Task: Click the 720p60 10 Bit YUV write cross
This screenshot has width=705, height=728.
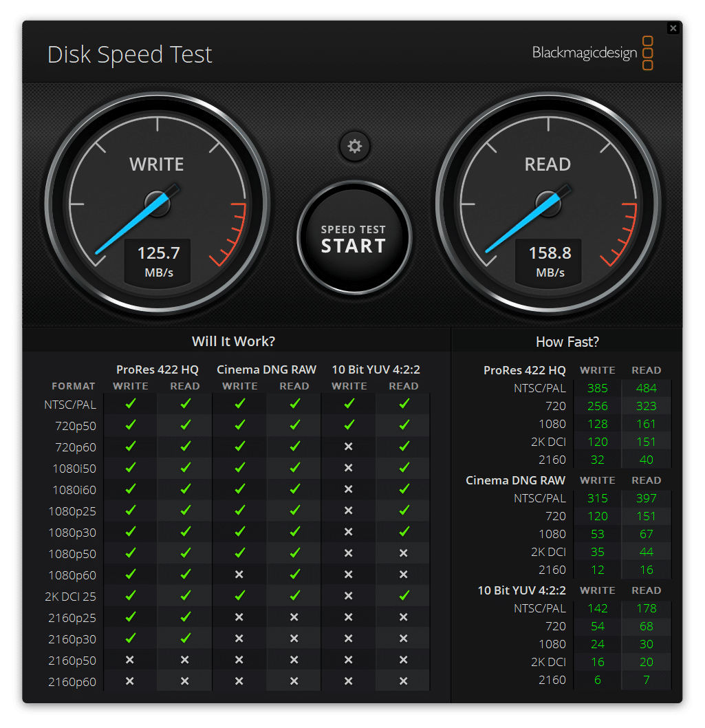Action: click(x=349, y=447)
